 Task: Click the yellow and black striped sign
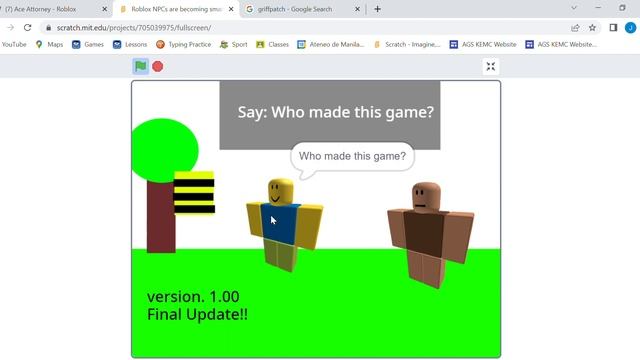click(x=194, y=193)
